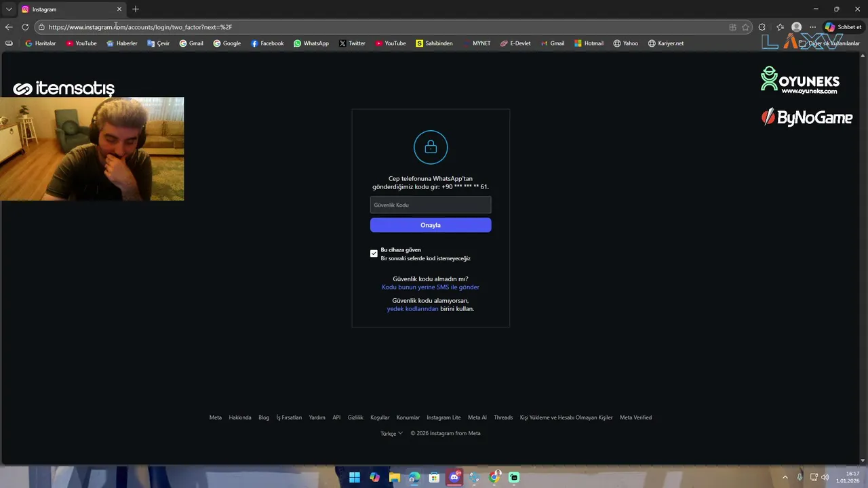Image resolution: width=868 pixels, height=488 pixels.
Task: Reload the Instagram page
Action: [x=25, y=27]
